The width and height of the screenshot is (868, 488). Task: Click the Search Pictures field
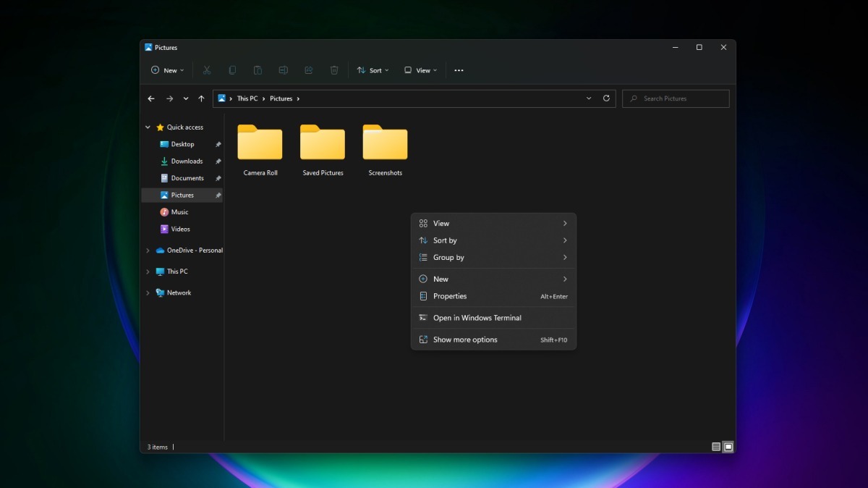click(676, 98)
